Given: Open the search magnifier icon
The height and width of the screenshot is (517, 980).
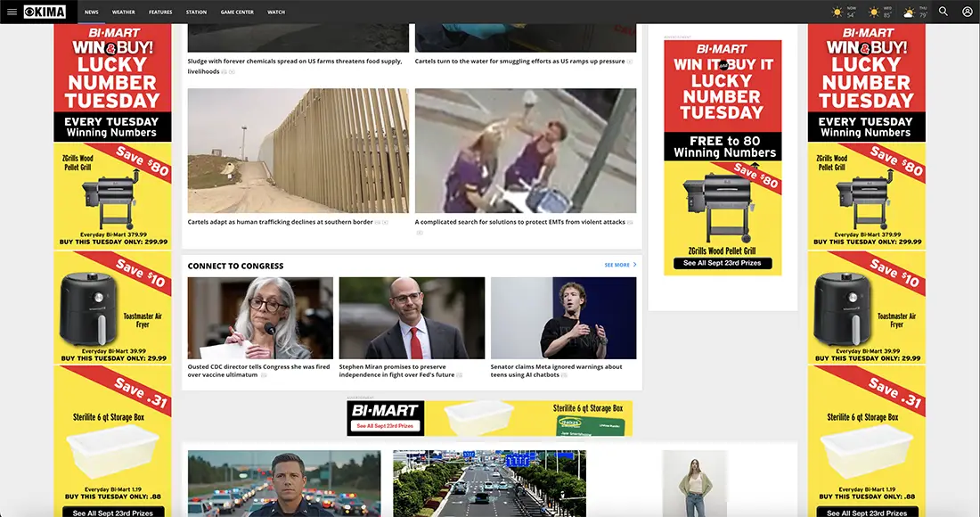Looking at the screenshot, I should pos(943,12).
